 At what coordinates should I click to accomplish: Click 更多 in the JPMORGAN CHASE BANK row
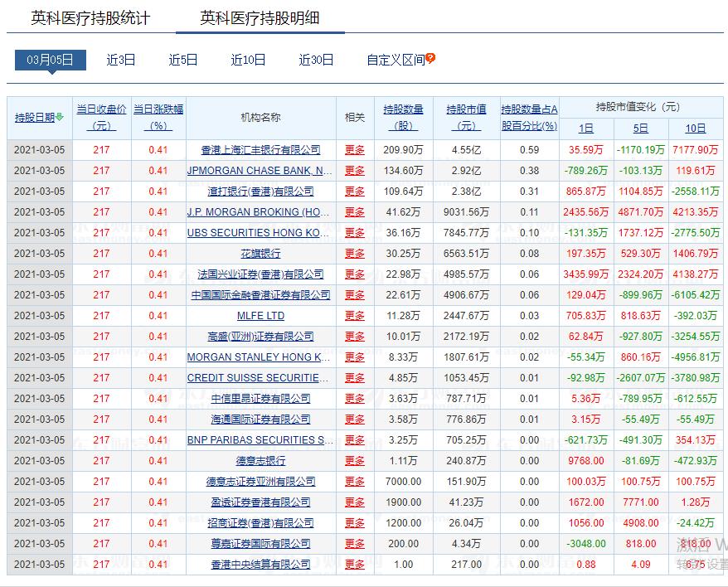tap(355, 171)
